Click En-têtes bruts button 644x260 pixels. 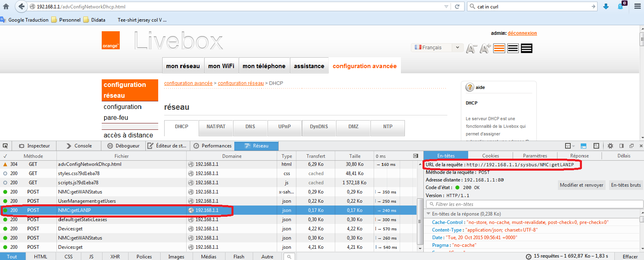tap(626, 185)
